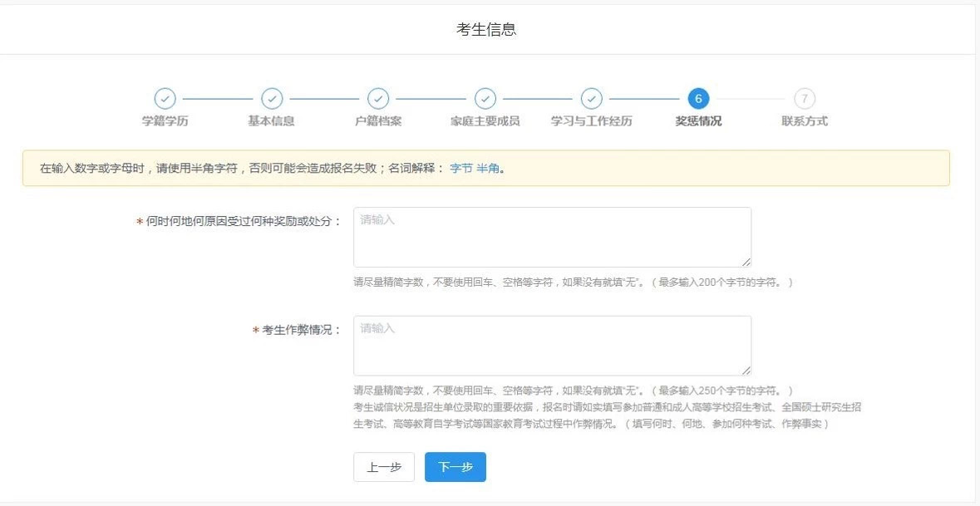Viewport: 980px width, 506px height.
Task: Jump to the 联系方式 step label
Action: (805, 121)
